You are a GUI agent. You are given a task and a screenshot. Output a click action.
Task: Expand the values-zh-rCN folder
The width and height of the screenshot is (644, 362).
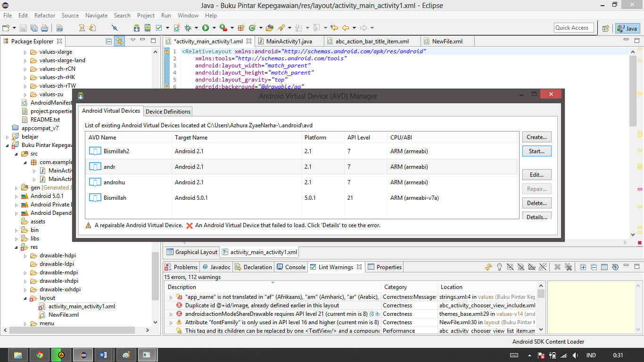point(25,69)
